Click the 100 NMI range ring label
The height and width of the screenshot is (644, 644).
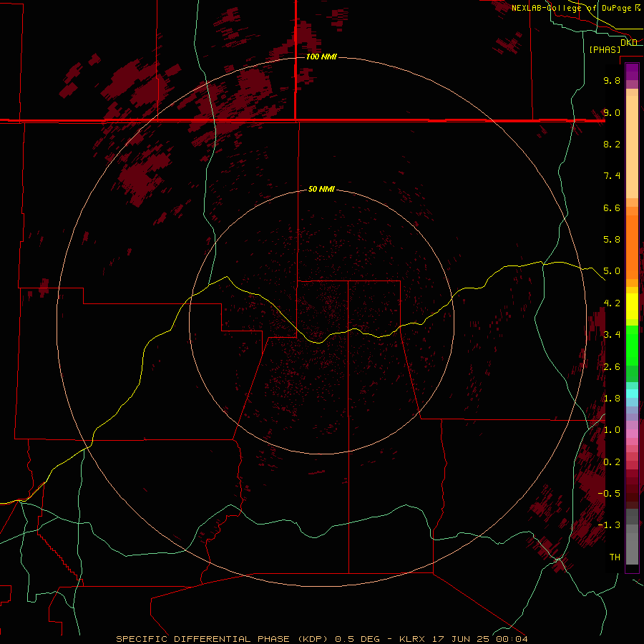[x=321, y=57]
